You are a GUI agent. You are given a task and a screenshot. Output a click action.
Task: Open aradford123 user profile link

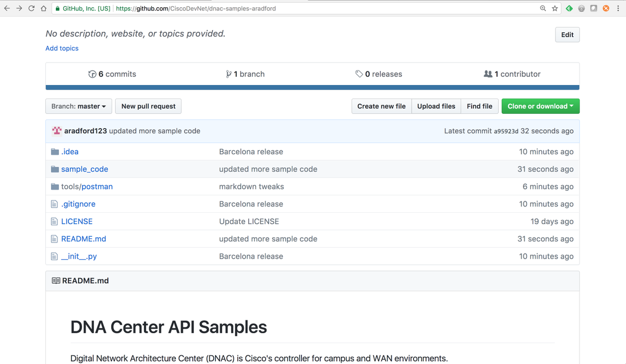tap(86, 131)
